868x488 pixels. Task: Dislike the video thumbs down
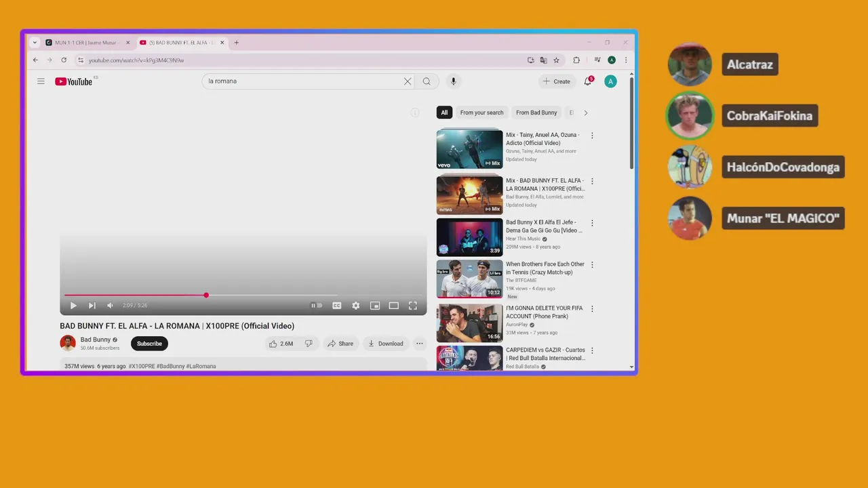[309, 344]
